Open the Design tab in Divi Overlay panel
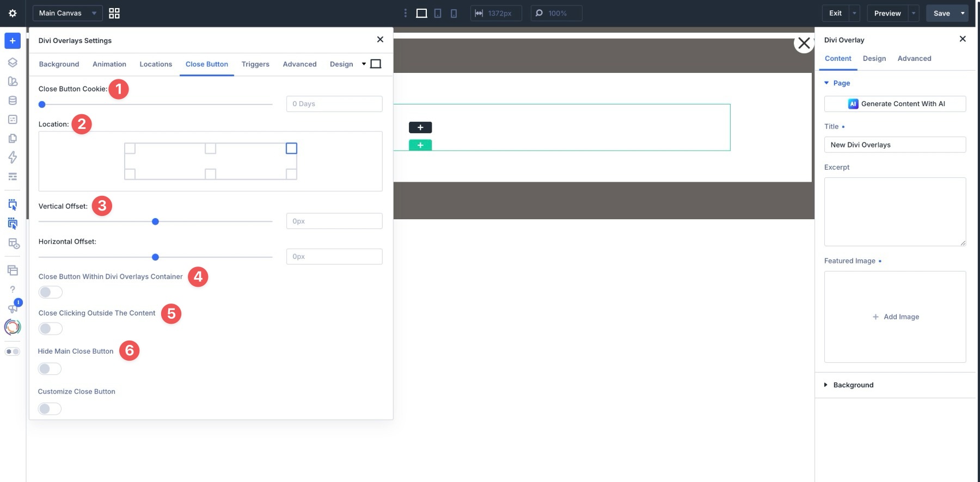Viewport: 980px width, 482px height. 874,59
